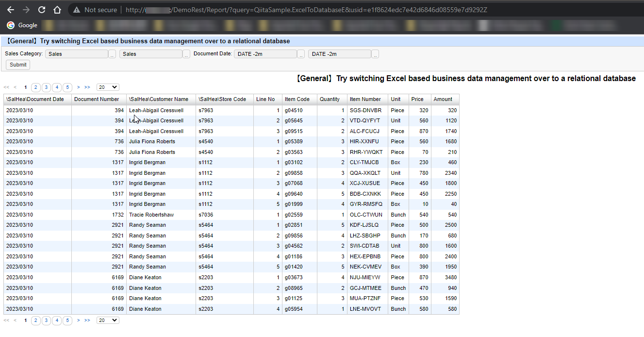
Task: Jump to last page in top pager
Action: (x=87, y=87)
